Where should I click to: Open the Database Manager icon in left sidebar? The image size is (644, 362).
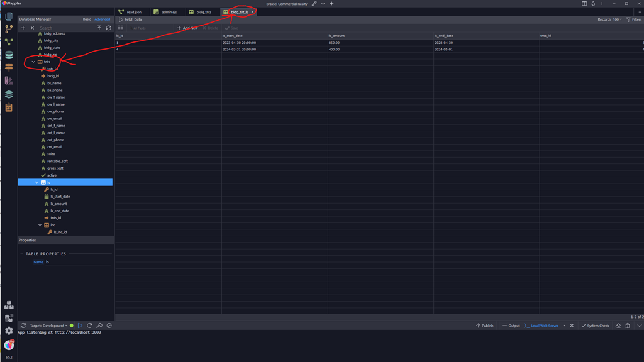(9, 55)
